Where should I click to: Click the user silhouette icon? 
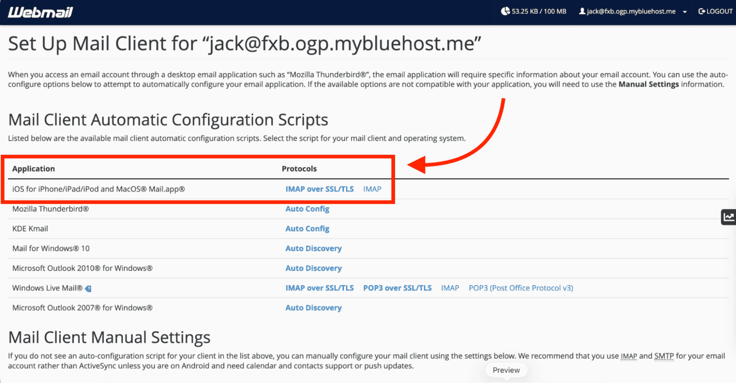582,11
